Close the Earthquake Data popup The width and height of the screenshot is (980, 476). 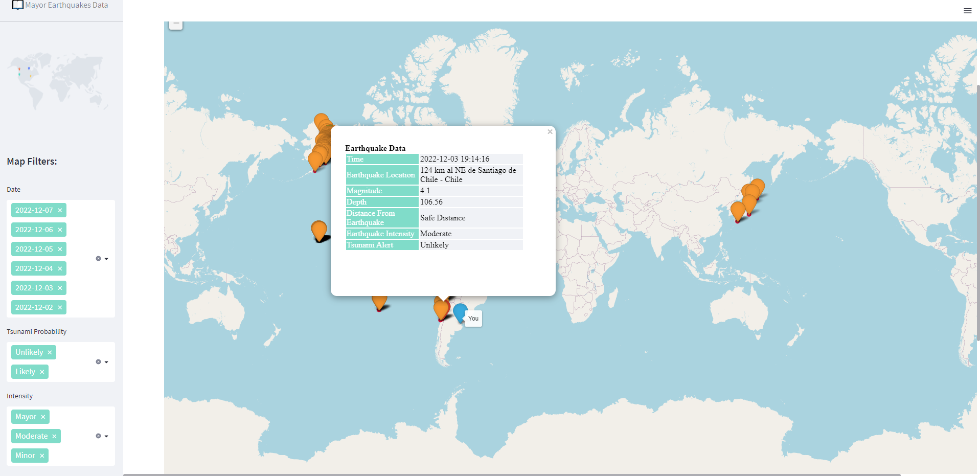550,131
